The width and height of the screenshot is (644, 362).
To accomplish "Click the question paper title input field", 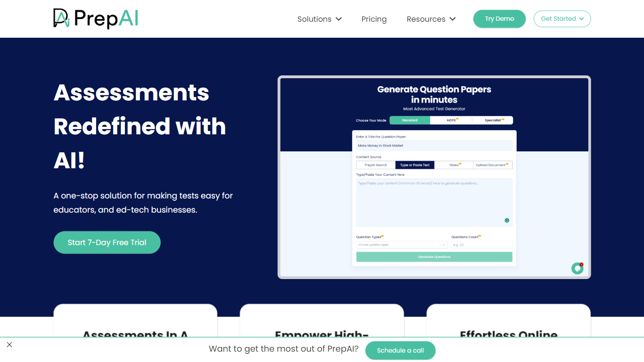I will click(x=434, y=146).
